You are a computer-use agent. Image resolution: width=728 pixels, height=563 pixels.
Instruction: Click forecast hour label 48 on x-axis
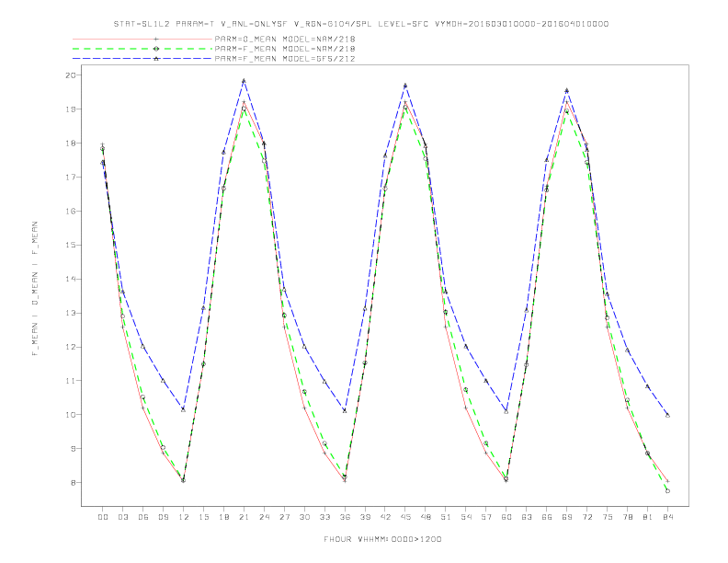click(x=426, y=517)
